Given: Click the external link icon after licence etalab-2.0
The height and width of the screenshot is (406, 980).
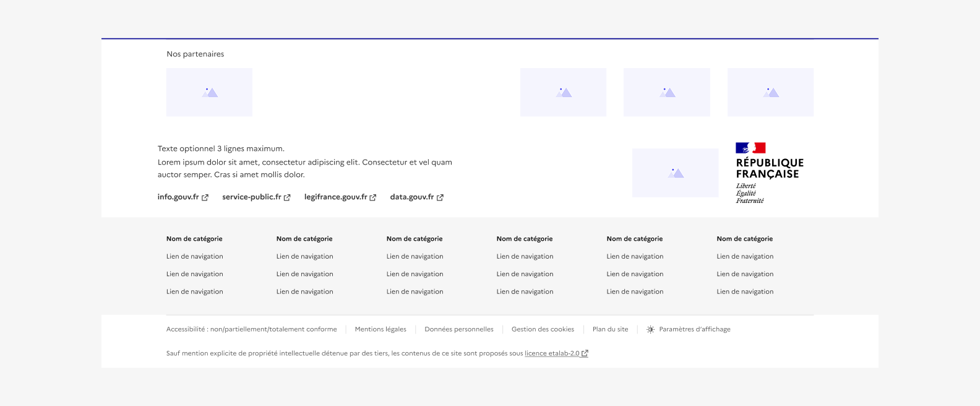Looking at the screenshot, I should point(585,353).
